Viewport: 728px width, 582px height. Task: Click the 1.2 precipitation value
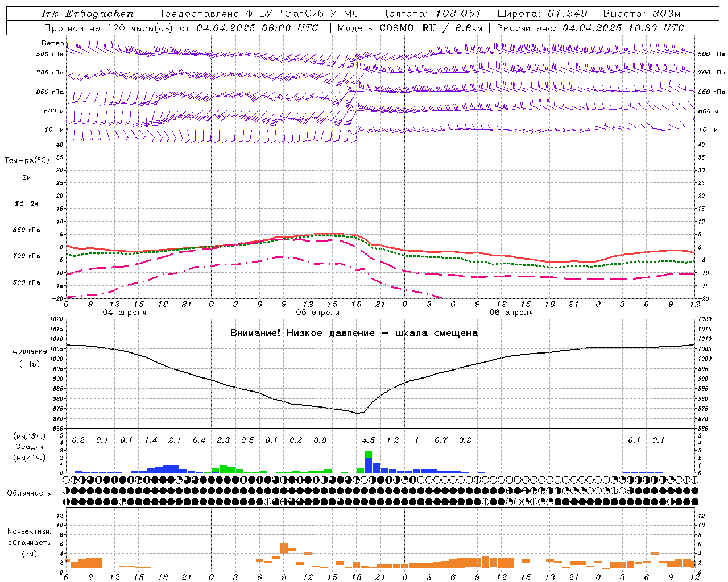[x=392, y=440]
